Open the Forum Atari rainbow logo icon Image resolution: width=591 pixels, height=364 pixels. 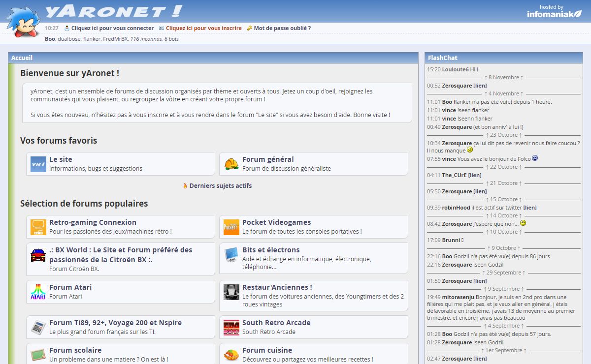click(38, 292)
